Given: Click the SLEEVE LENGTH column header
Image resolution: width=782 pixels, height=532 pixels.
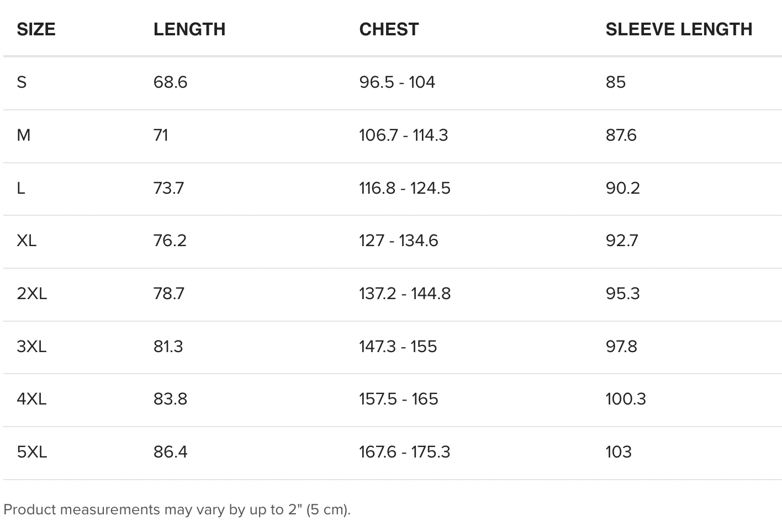Looking at the screenshot, I should click(679, 29).
